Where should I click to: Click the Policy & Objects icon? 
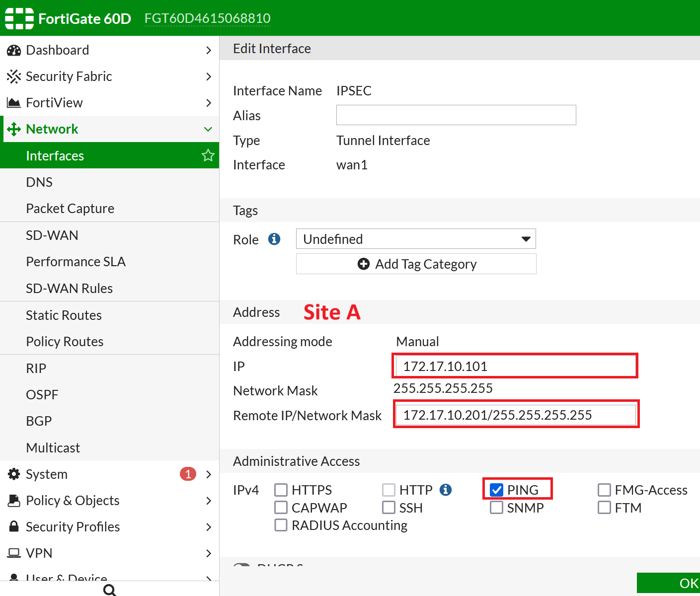pyautogui.click(x=14, y=500)
